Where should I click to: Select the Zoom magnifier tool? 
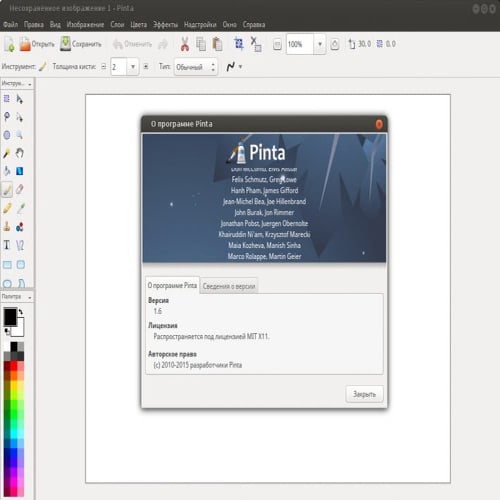pos(20,135)
